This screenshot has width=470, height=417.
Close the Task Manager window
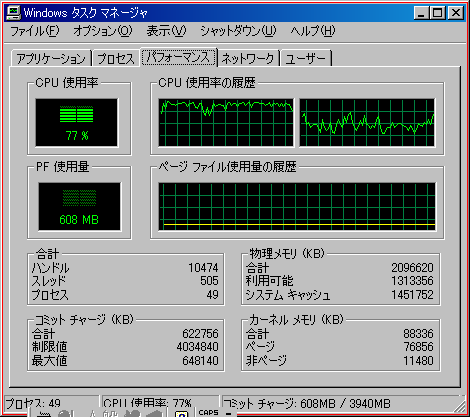point(456,13)
